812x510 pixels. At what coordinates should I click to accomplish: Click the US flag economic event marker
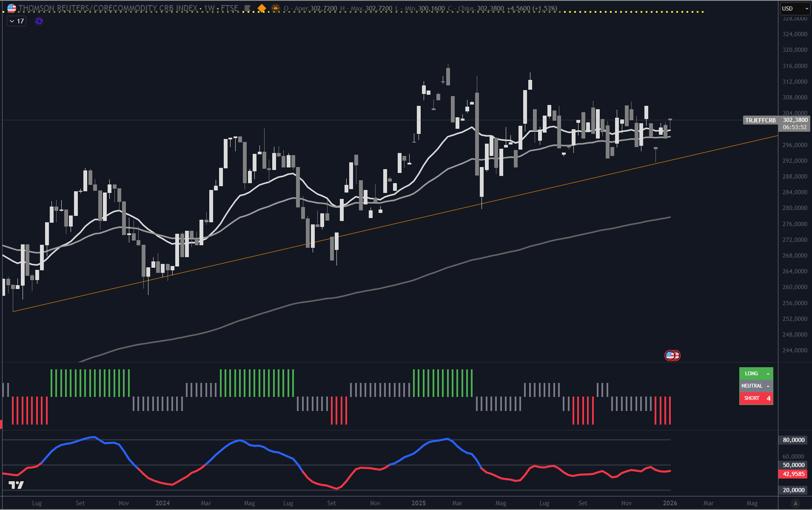(x=672, y=355)
